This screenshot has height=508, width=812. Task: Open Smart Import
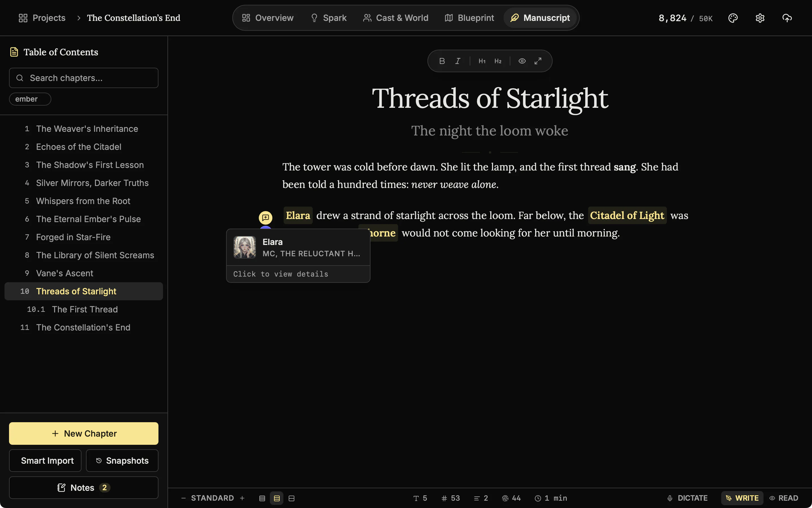45,460
